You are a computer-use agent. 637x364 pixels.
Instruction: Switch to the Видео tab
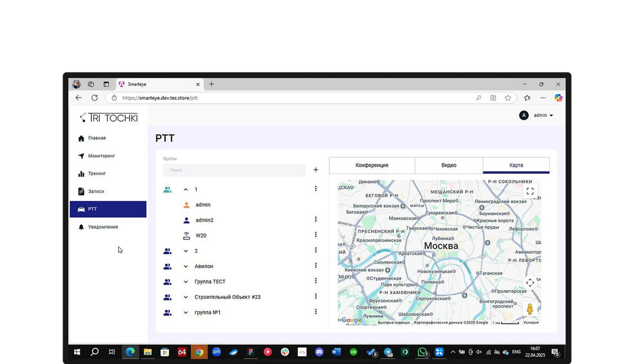[449, 165]
